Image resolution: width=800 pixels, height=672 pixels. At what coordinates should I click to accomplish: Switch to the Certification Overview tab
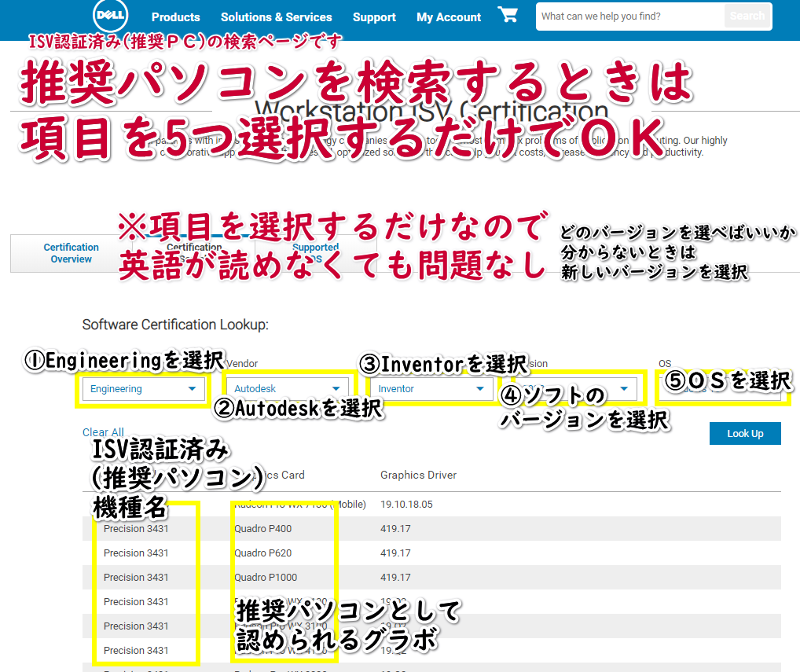click(x=71, y=253)
